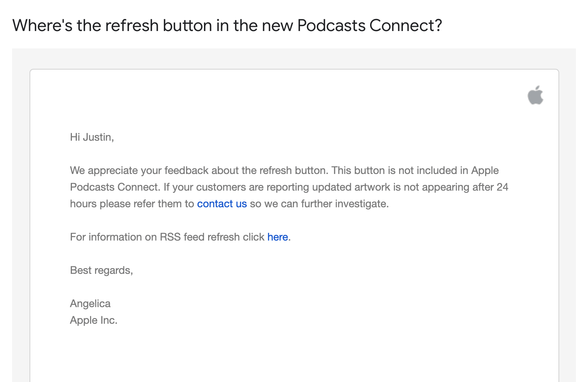Click "Best regards," closing line
588x382 pixels.
coord(101,270)
